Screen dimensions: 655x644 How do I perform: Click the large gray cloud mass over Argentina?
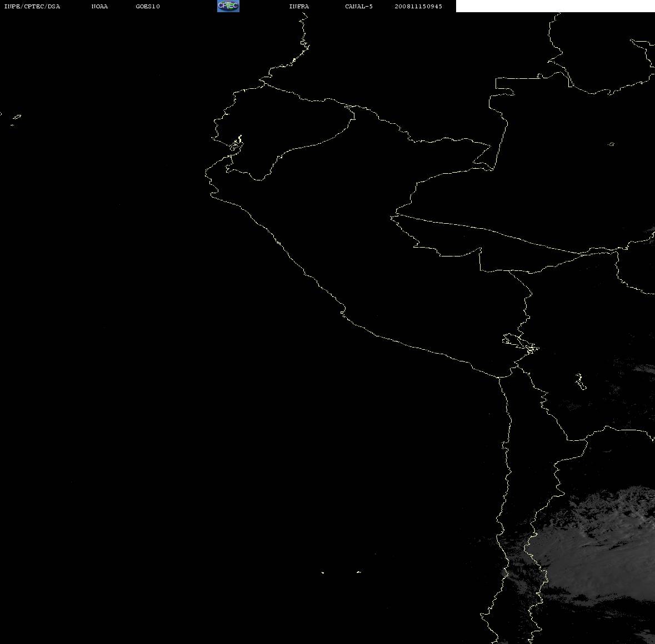pyautogui.click(x=597, y=547)
